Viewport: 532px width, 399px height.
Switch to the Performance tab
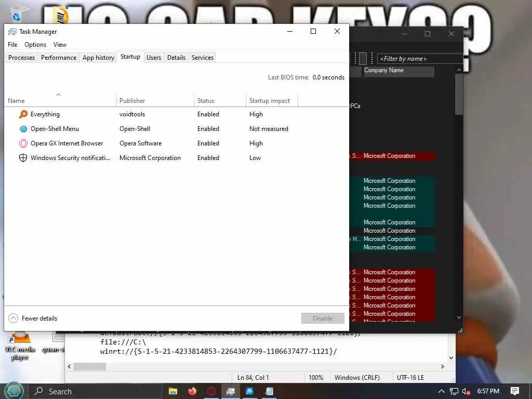coord(59,58)
